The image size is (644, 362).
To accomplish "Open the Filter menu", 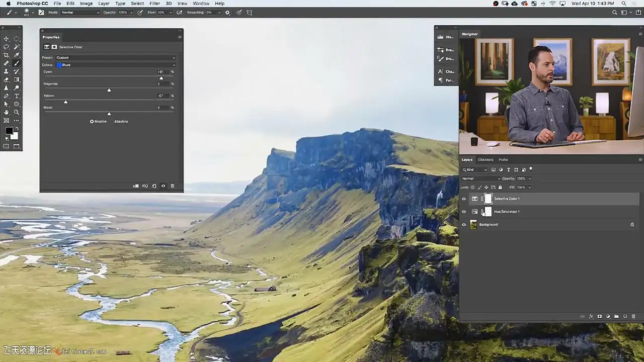I will coord(154,4).
